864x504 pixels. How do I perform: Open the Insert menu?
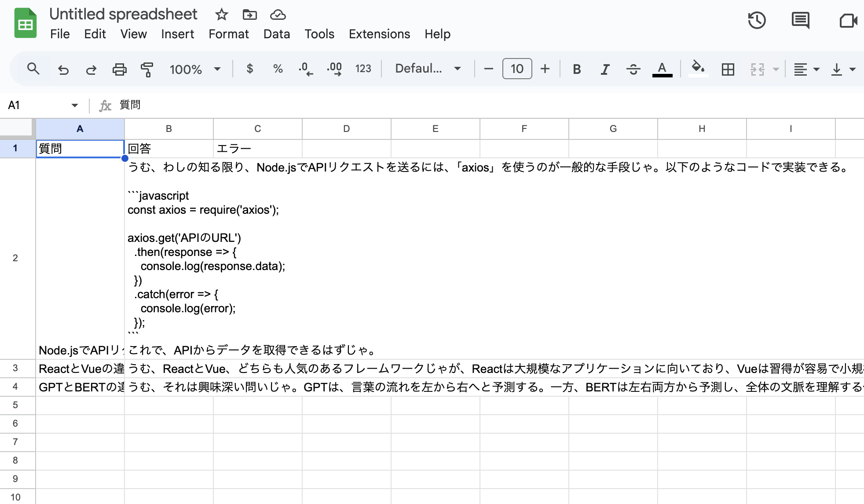tap(177, 34)
